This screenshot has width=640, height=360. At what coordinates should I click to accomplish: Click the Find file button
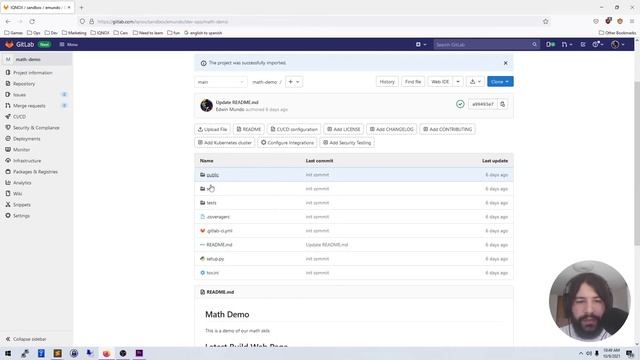pos(413,82)
